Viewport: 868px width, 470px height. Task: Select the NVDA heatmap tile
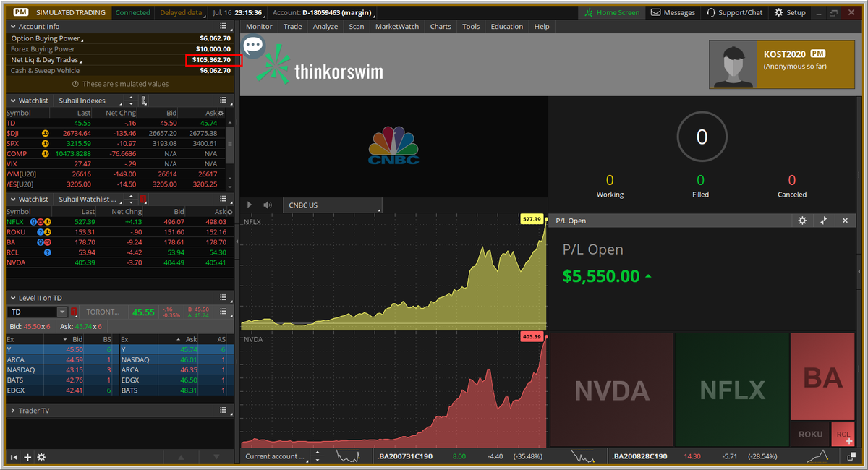[612, 390]
